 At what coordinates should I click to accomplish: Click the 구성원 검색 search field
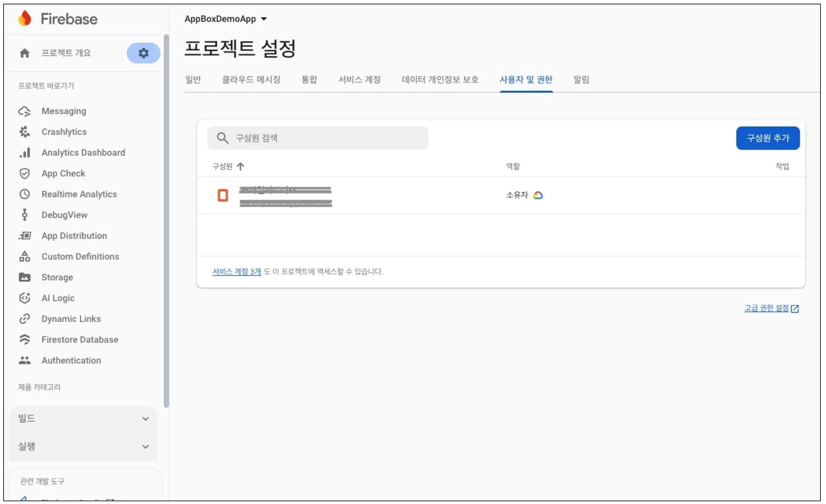coord(317,138)
